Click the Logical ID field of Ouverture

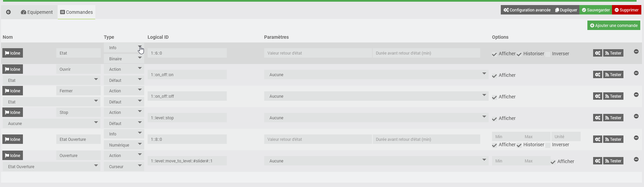pos(187,161)
